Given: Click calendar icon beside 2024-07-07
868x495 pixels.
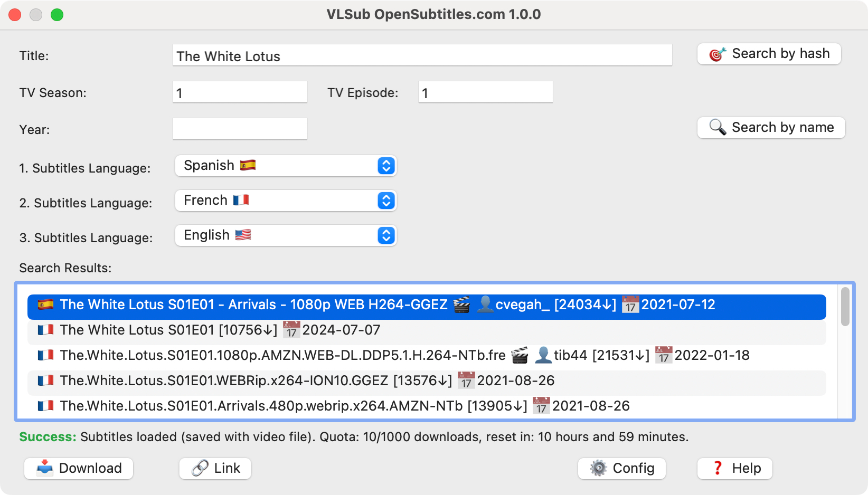Looking at the screenshot, I should [291, 330].
